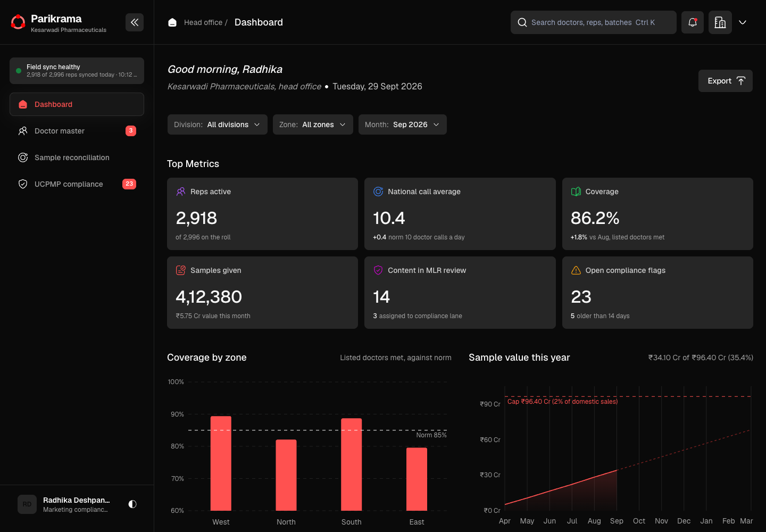The image size is (766, 532).
Task: Click the Reps active value 2,918
Action: (x=196, y=218)
